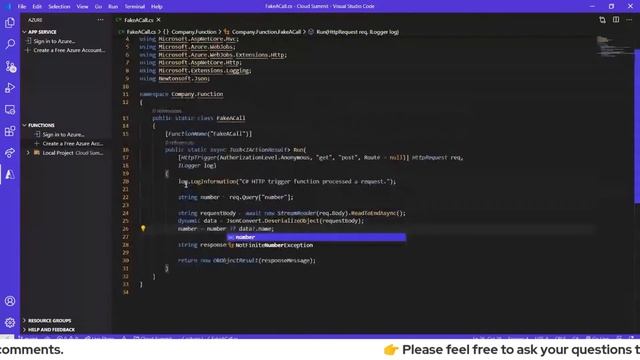Select the FakeACall.cs editor tab
Image resolution: width=640 pixels, height=360 pixels.
click(x=138, y=20)
